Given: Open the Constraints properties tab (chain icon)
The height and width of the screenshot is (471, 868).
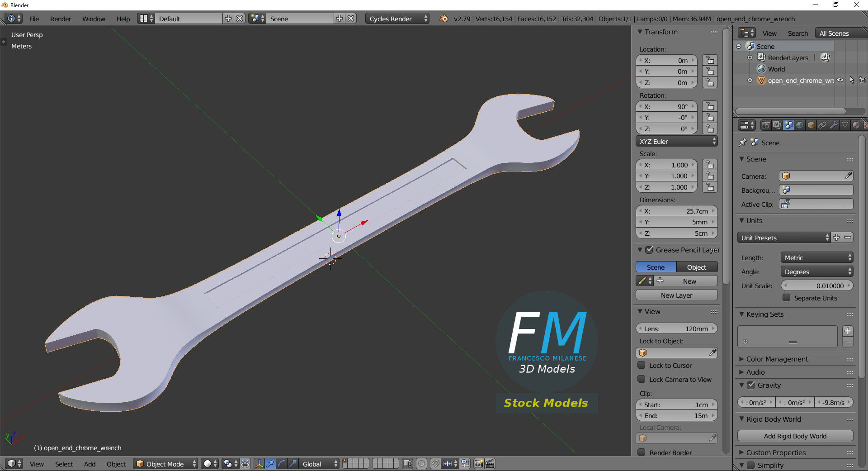Looking at the screenshot, I should [x=822, y=125].
